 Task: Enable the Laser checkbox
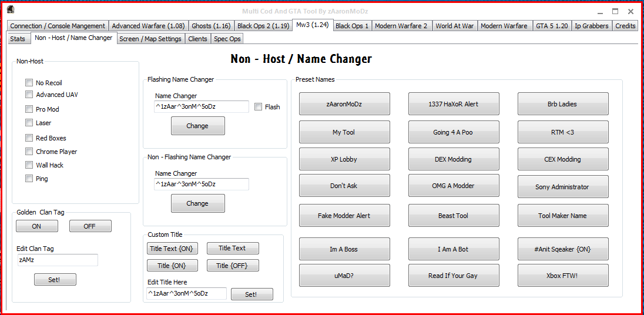click(29, 122)
